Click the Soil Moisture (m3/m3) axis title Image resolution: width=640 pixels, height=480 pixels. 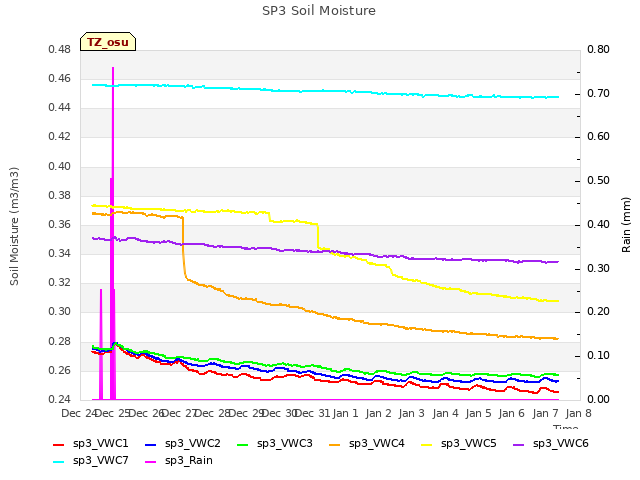click(14, 226)
